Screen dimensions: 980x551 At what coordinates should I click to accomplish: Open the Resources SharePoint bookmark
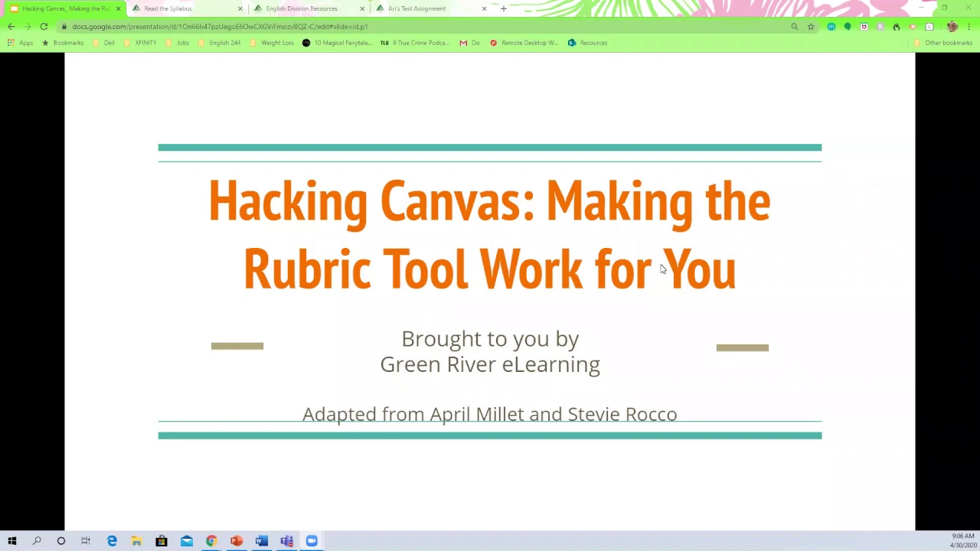[x=588, y=43]
